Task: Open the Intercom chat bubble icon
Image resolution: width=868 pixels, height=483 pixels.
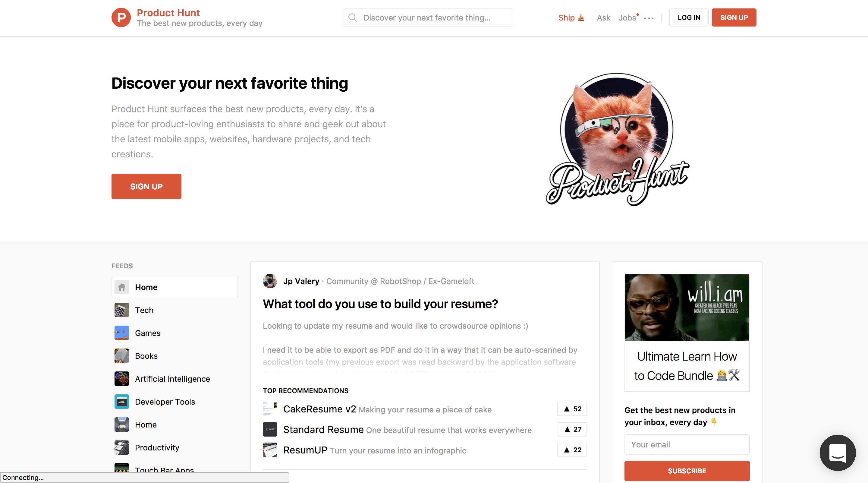Action: [838, 453]
